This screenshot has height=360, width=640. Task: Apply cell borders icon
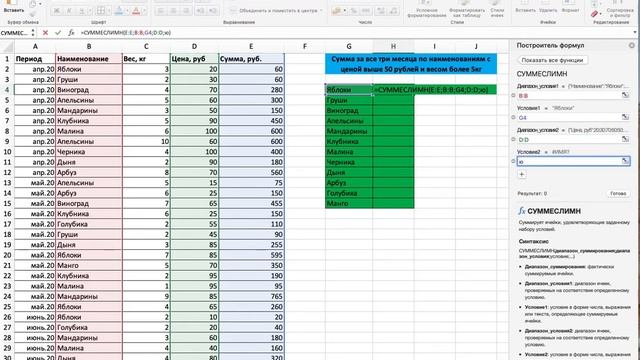(100, 11)
